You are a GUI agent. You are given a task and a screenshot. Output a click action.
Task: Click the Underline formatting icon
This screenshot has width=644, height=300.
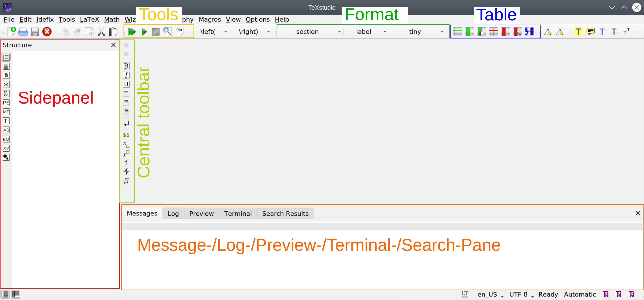pos(126,84)
